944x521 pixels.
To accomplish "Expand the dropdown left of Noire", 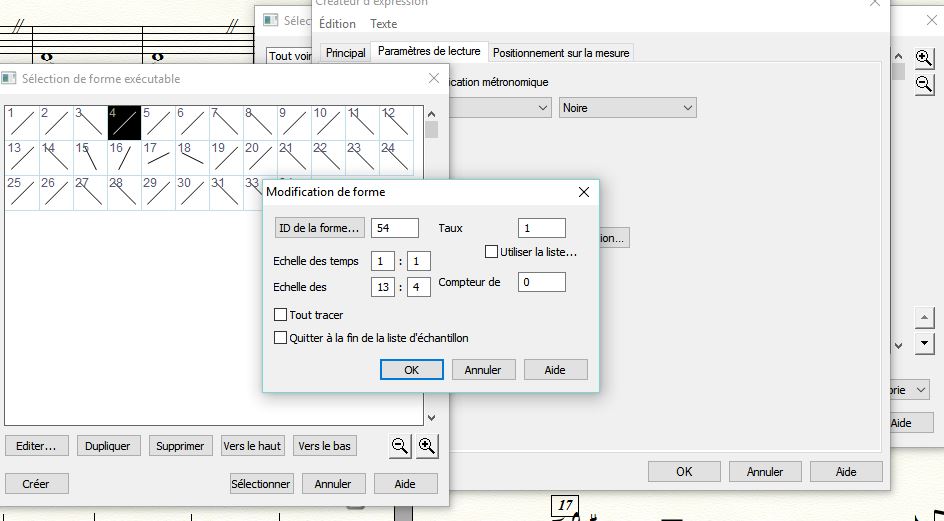I will pyautogui.click(x=543, y=107).
